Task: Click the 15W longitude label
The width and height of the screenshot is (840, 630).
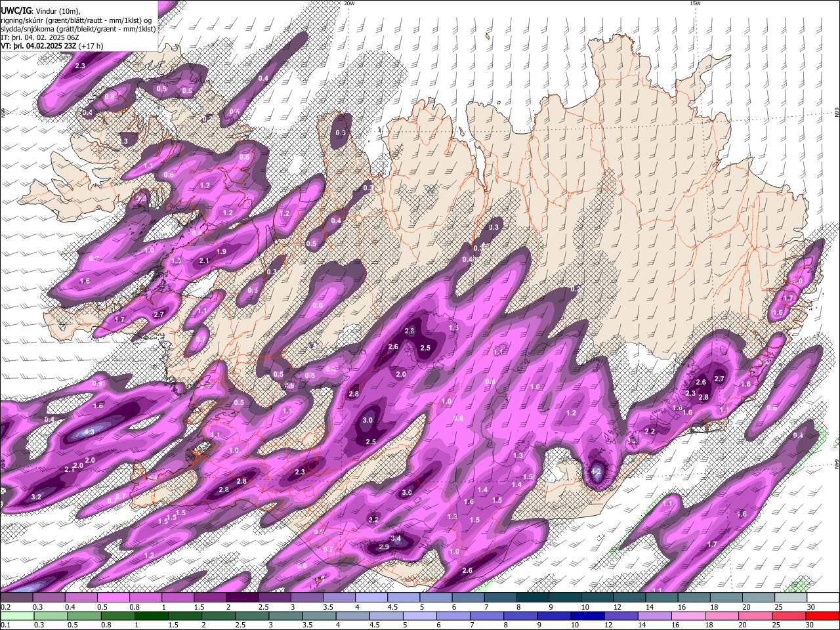Action: click(695, 3)
